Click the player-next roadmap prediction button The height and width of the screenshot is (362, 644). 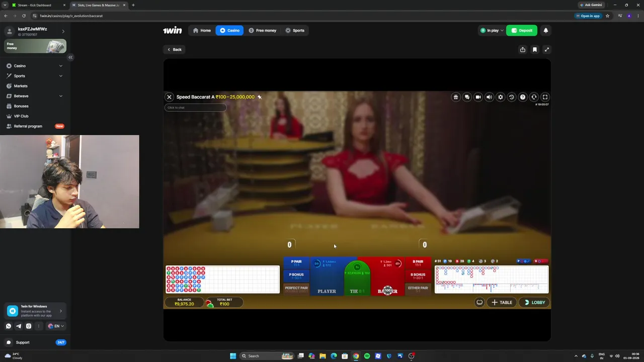(524, 261)
